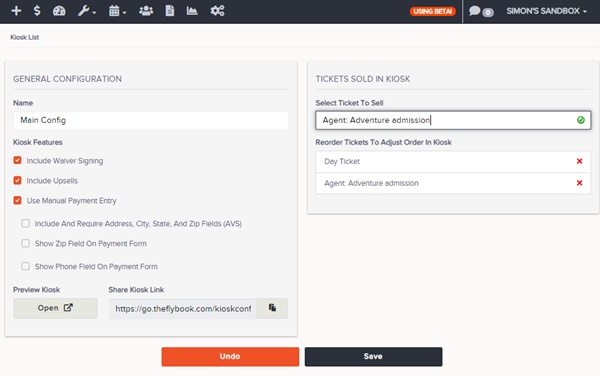
Task: Select the Agent: Adventure admission list row
Action: click(453, 183)
